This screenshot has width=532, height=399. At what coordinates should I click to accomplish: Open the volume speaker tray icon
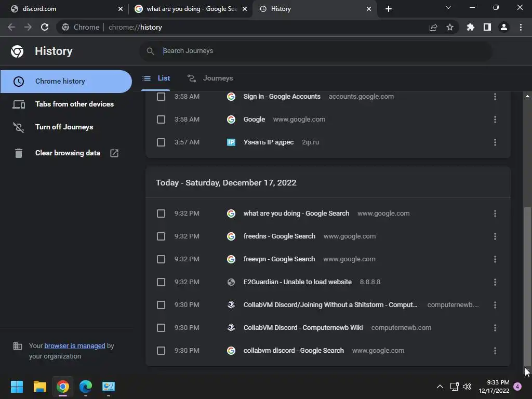point(467,387)
